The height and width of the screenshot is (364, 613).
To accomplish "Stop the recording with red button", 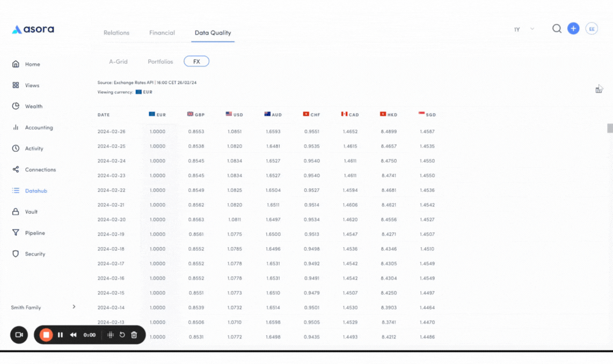I will (46, 335).
